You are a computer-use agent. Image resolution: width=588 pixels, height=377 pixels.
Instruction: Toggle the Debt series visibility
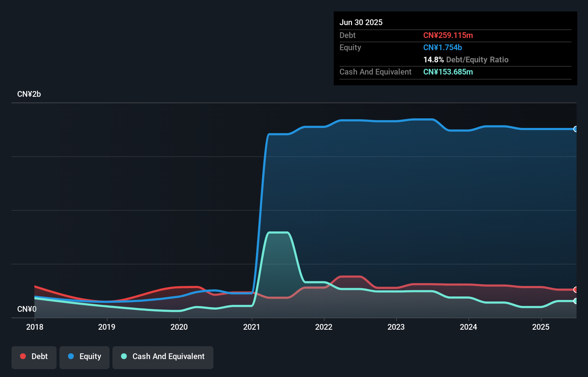34,357
